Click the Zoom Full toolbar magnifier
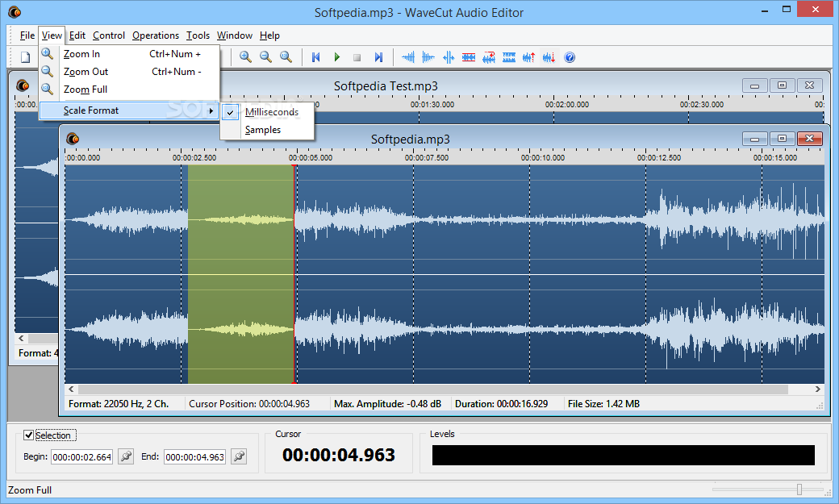Viewport: 839px width, 504px height. click(x=286, y=57)
